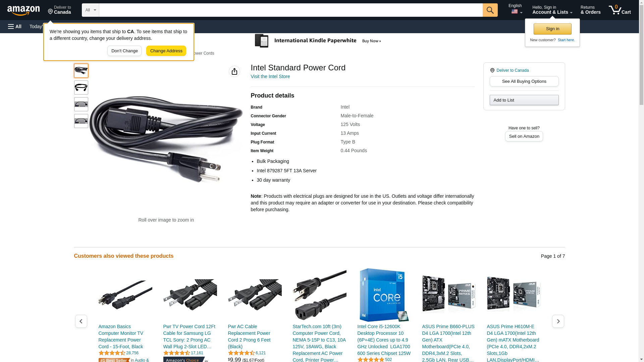Open Add to List dropdown
The width and height of the screenshot is (644, 362).
[x=524, y=100]
